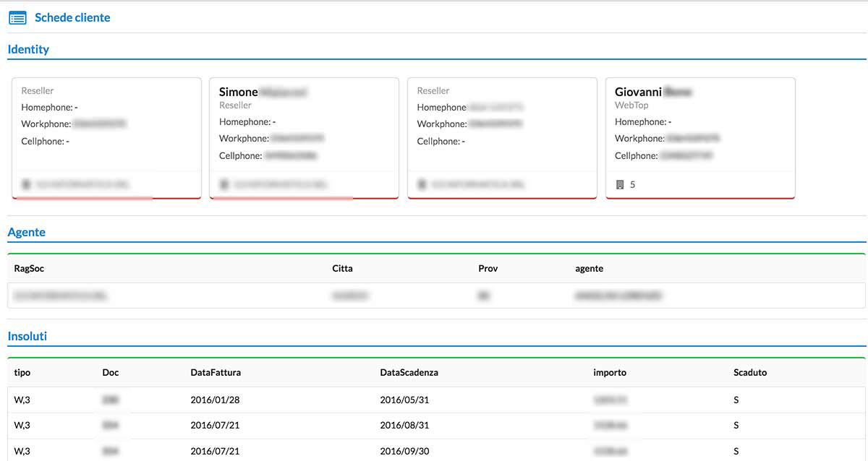Viewport: 868px width, 461px height.
Task: Select the Agente section heading
Action: point(26,232)
